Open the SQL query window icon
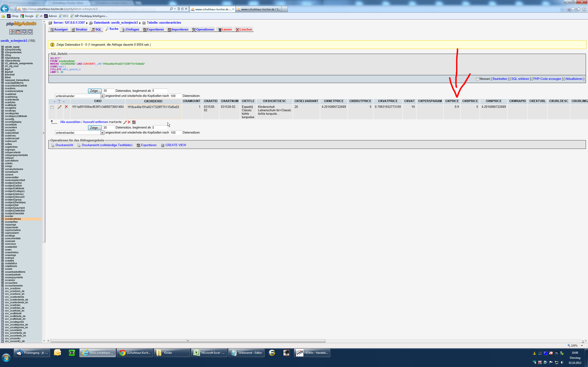Viewport: 588px width, 367px height. (x=18, y=32)
